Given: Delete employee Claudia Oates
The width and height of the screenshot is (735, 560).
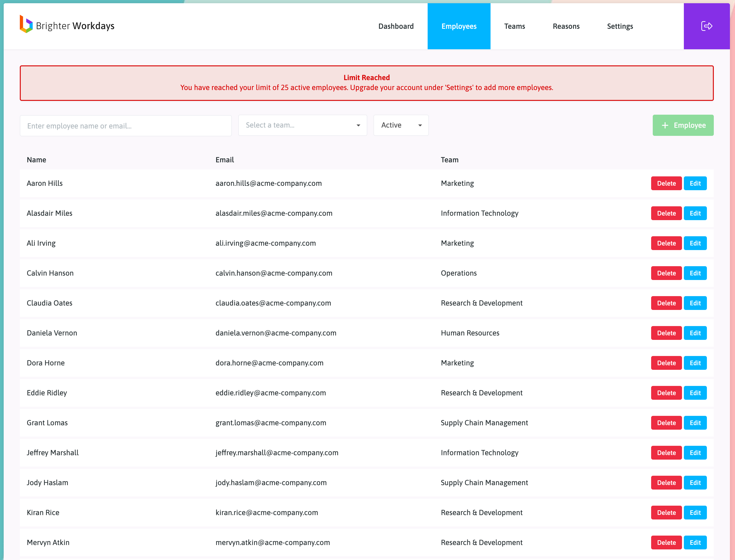Looking at the screenshot, I should coord(666,303).
